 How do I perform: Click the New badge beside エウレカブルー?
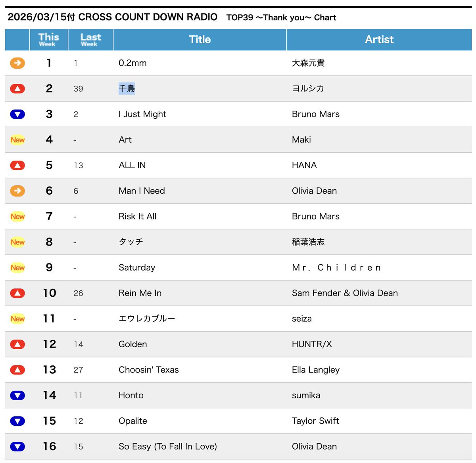tap(17, 319)
